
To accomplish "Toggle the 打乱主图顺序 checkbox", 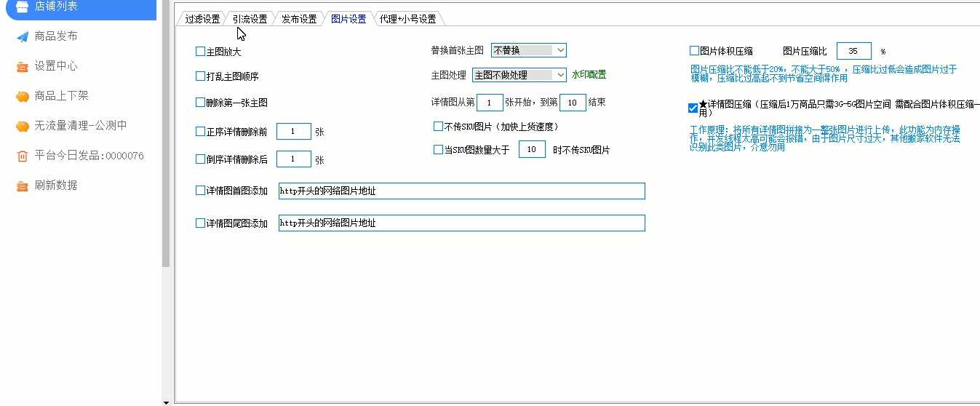I will (x=200, y=76).
